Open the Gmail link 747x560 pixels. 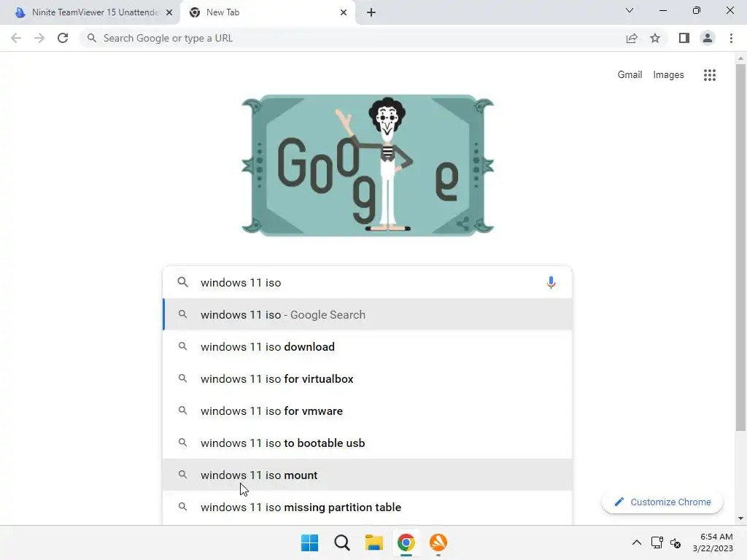point(630,75)
